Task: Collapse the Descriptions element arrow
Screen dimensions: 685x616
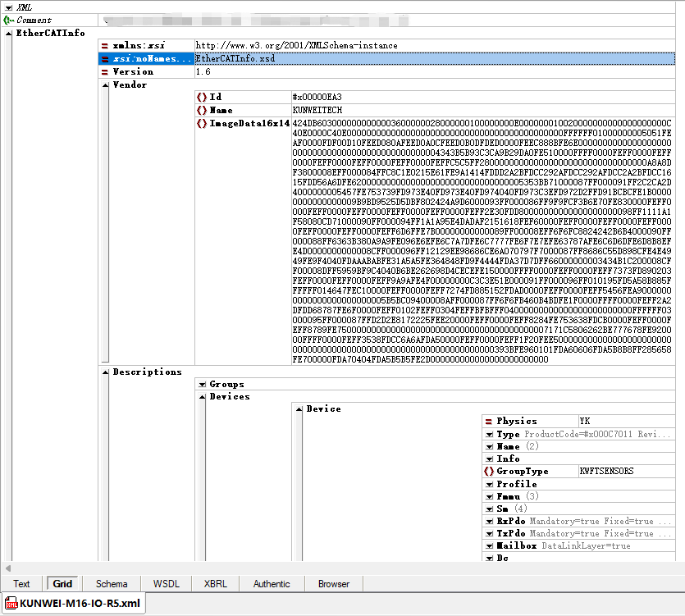Action: [105, 372]
